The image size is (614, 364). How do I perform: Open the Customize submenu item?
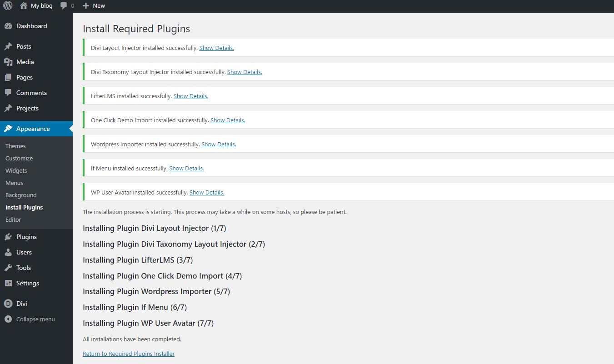(19, 158)
